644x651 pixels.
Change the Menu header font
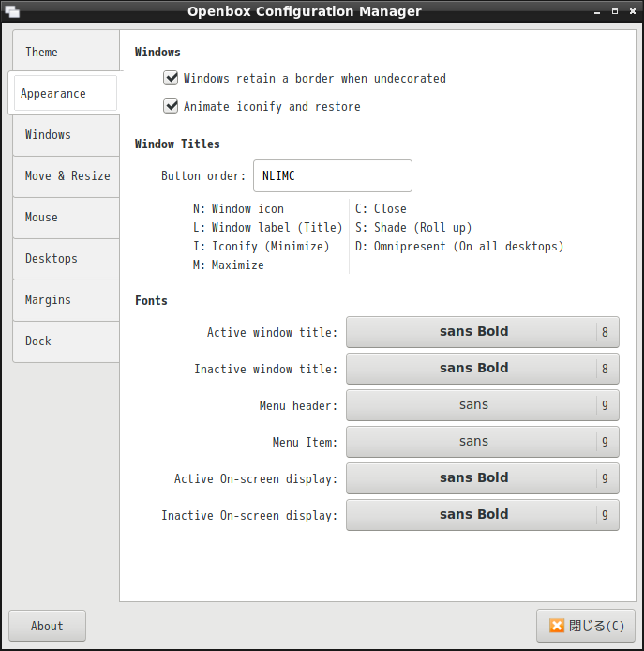point(482,405)
